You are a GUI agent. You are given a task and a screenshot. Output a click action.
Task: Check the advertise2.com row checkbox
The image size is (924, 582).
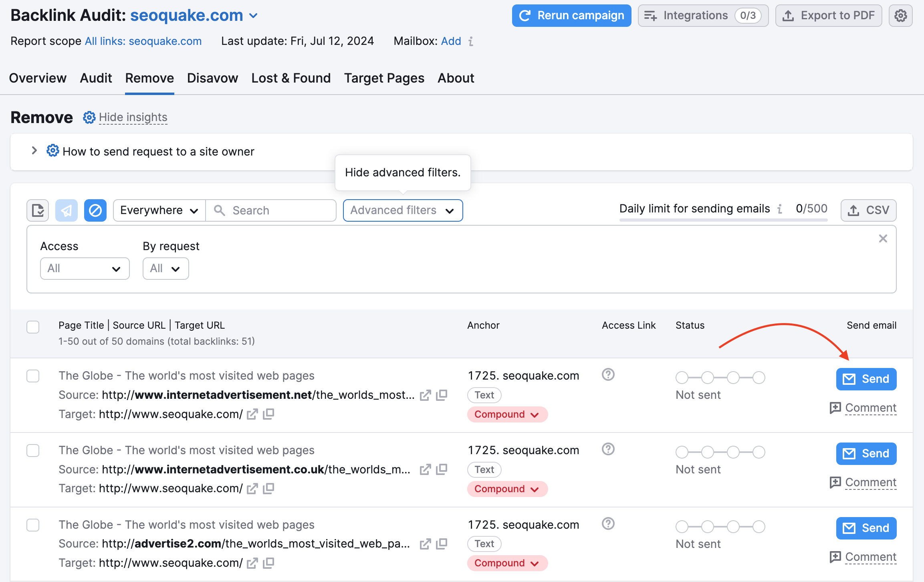tap(33, 525)
